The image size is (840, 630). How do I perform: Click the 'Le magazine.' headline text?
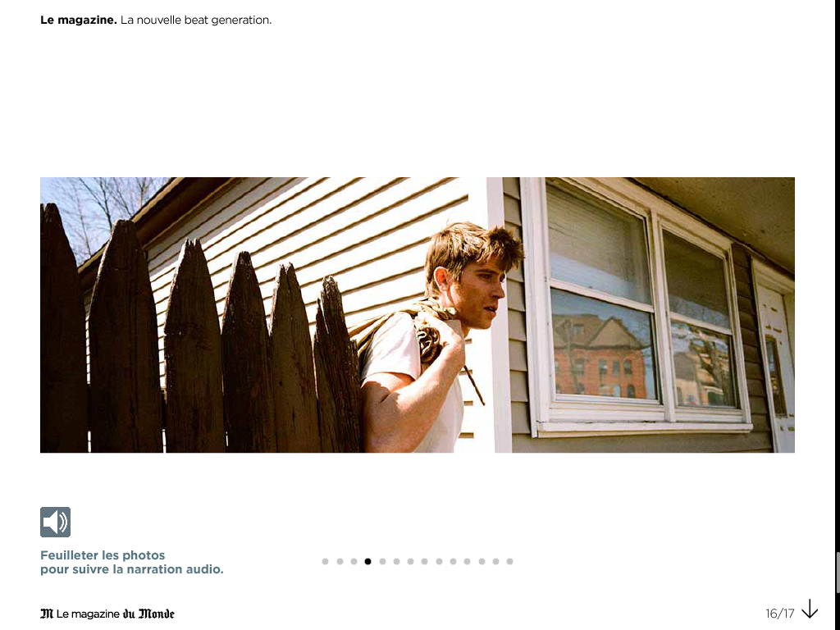tap(79, 20)
